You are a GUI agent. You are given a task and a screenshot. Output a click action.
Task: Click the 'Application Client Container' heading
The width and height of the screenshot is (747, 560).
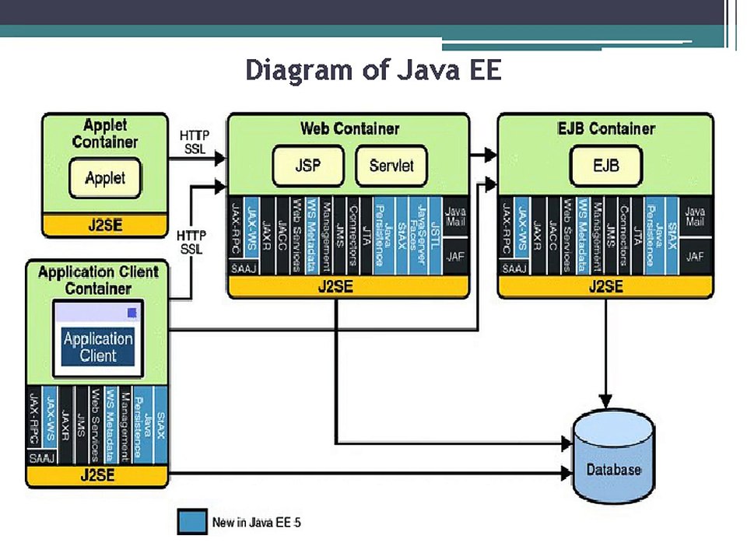click(x=98, y=280)
